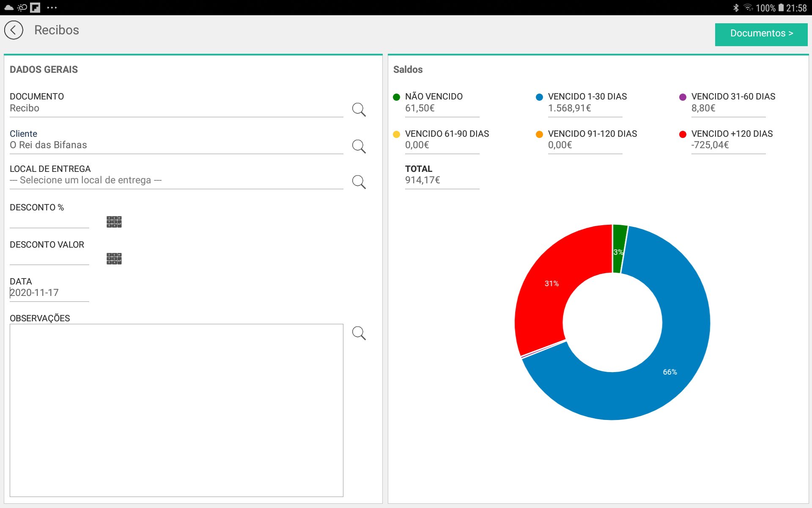Focus the Desconto % input field
This screenshot has height=508, width=812.
[49, 221]
